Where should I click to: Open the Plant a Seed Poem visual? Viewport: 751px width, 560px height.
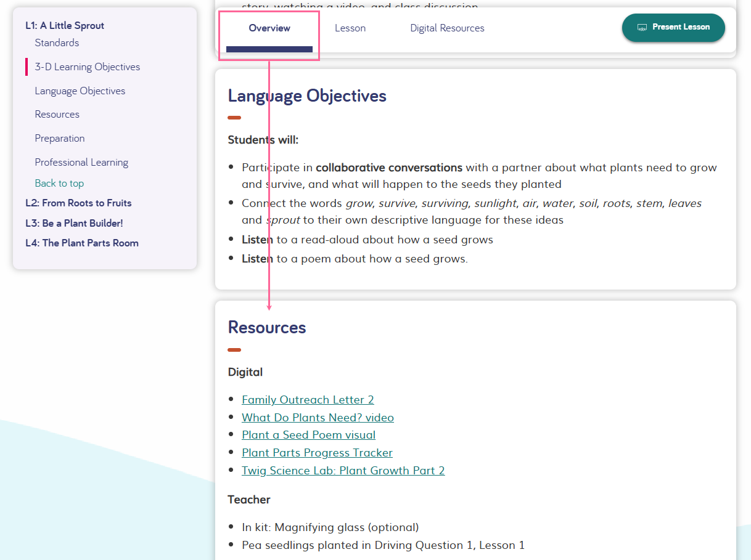(x=308, y=435)
